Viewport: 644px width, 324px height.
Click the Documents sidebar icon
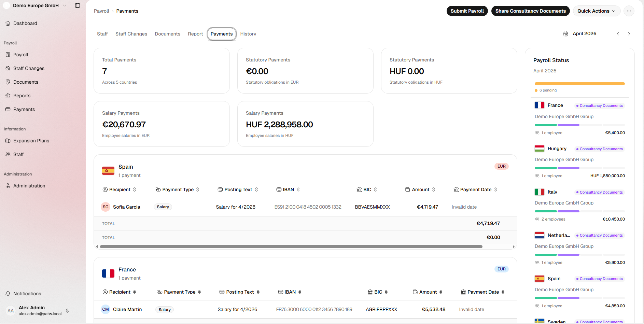(8, 82)
